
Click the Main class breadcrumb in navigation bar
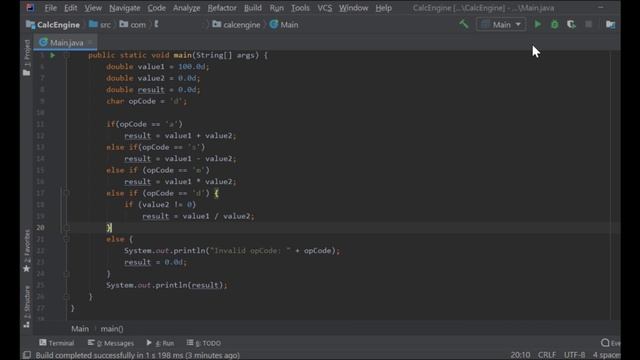coord(284,24)
